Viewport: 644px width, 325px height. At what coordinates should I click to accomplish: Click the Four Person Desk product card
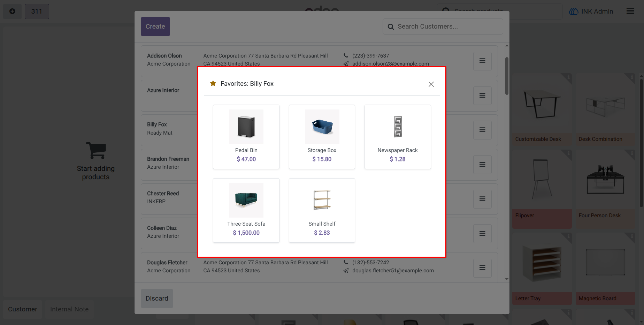[605, 189]
